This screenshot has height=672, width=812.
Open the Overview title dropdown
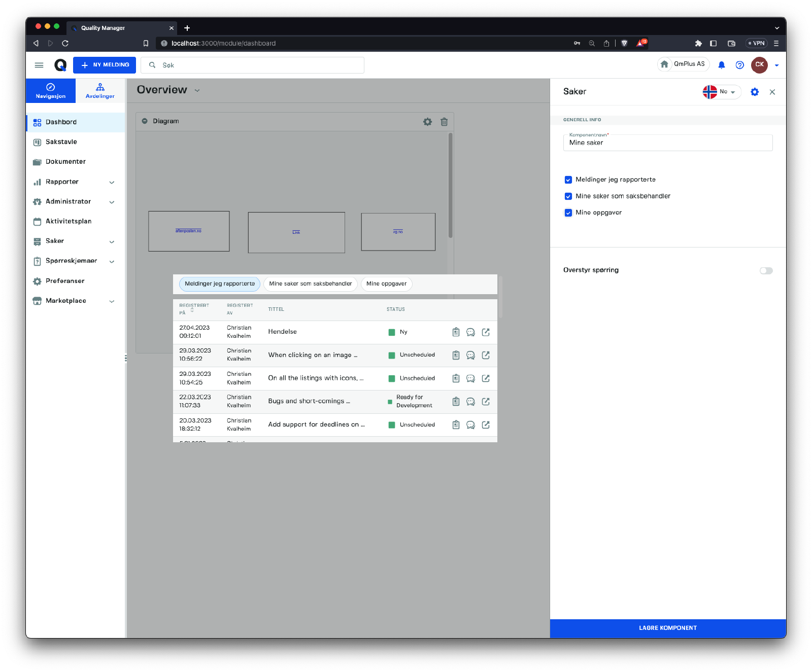[x=197, y=91]
